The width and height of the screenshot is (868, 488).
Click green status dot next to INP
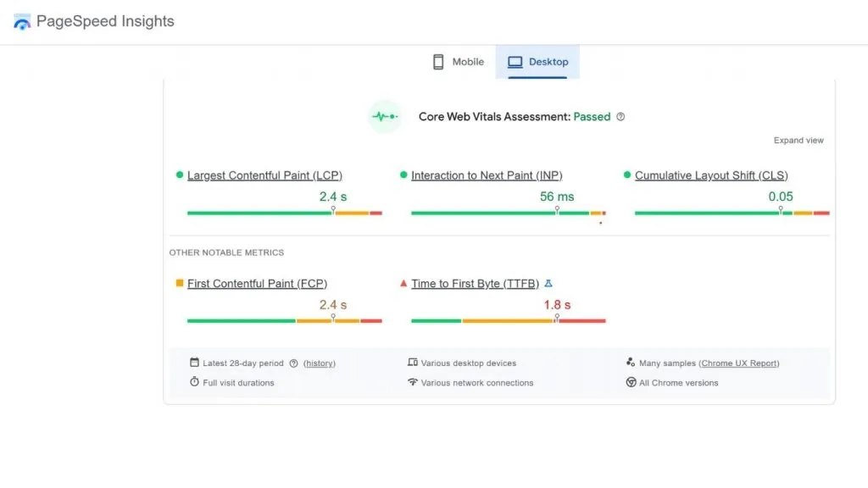point(403,175)
